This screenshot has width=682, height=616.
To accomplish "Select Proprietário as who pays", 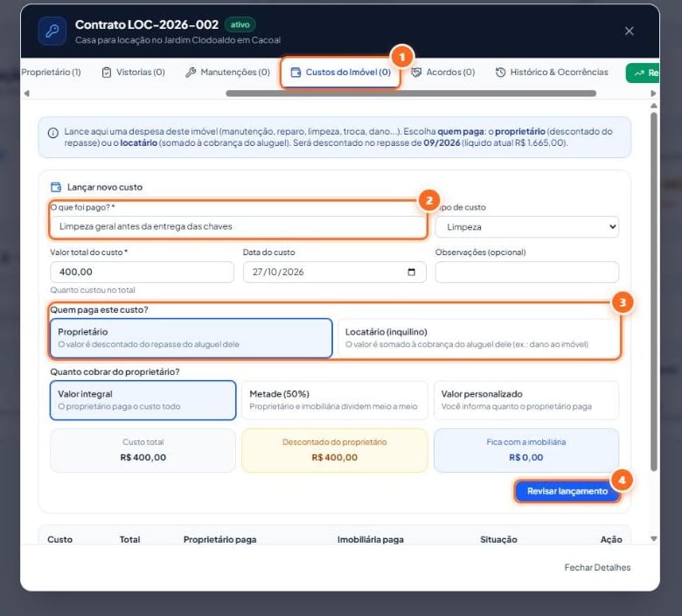I will [x=191, y=338].
